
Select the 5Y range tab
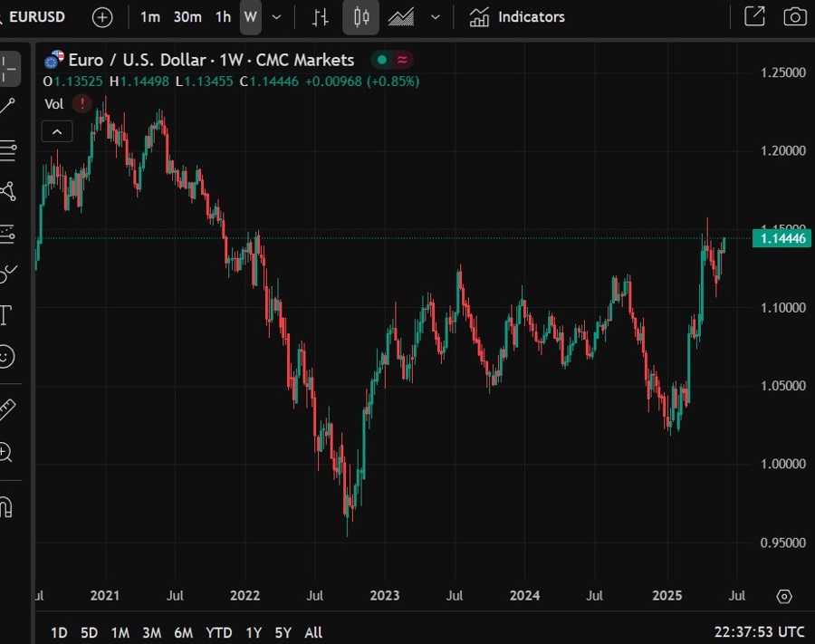click(283, 632)
